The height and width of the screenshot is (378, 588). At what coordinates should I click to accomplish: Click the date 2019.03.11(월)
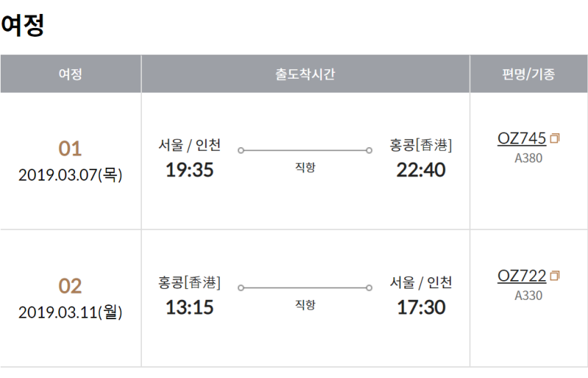tap(71, 313)
